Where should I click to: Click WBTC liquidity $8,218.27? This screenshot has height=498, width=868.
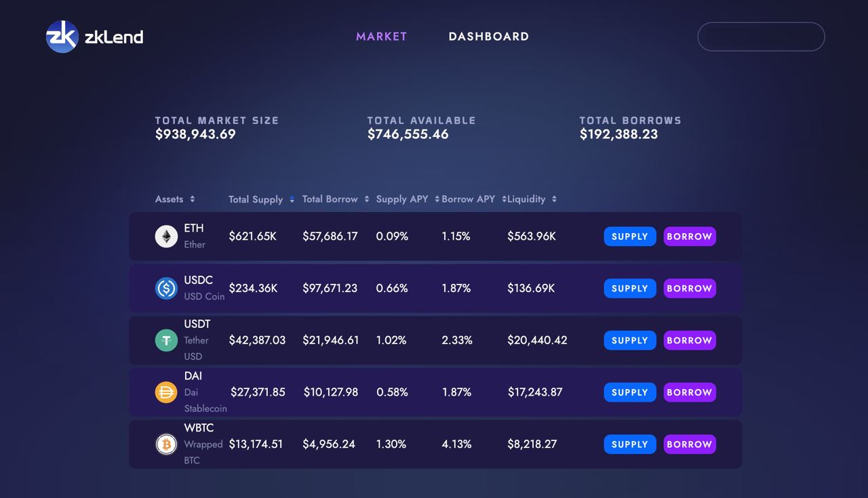tap(532, 444)
